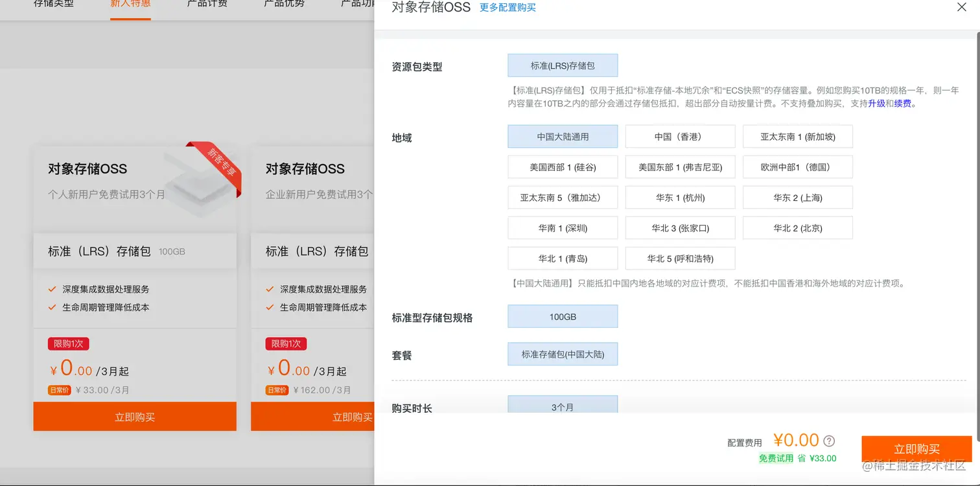Choose 美国东部 1 (弗吉尼亚) region

pos(680,167)
